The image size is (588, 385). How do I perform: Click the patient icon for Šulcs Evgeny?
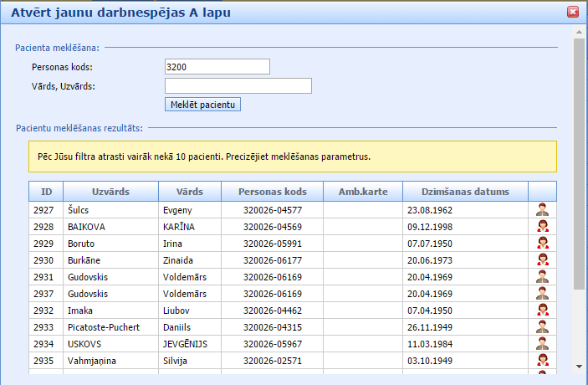542,210
